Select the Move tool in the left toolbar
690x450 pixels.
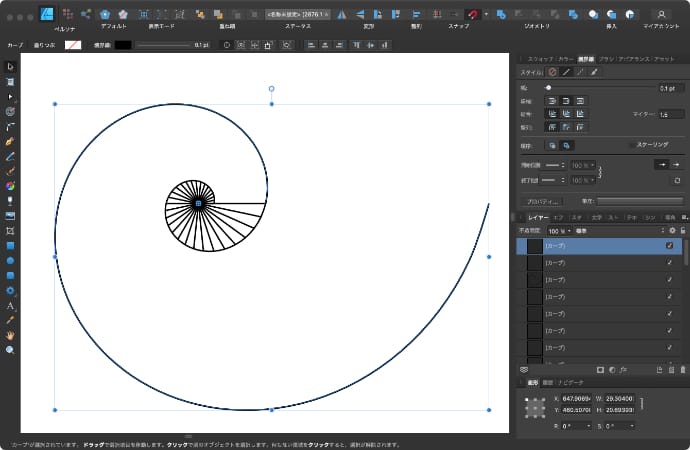click(x=10, y=66)
